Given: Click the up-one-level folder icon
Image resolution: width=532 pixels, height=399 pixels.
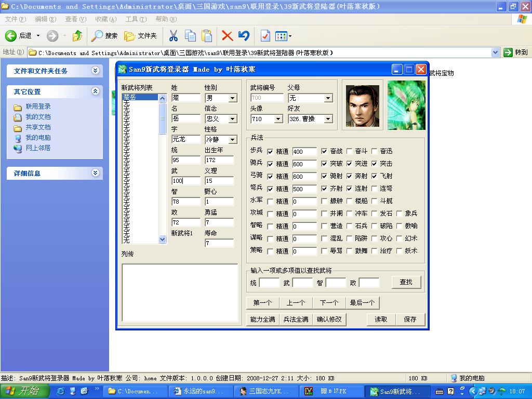Looking at the screenshot, I should pyautogui.click(x=77, y=36).
